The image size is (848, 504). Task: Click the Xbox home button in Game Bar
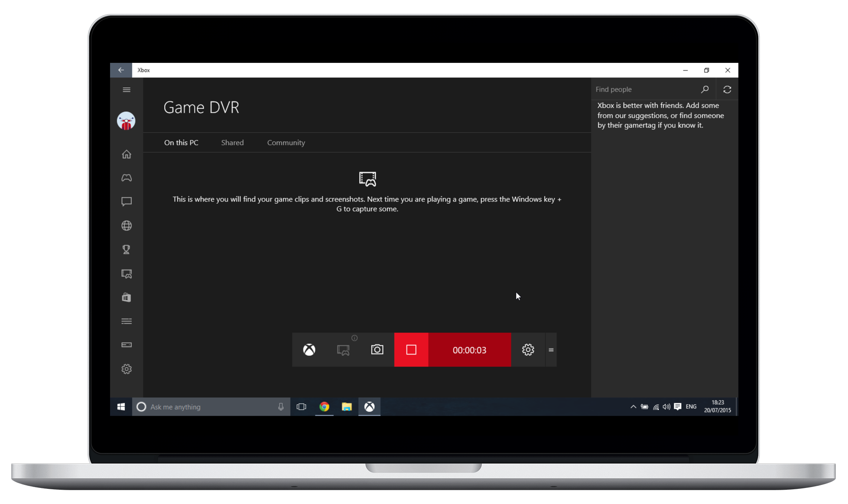click(x=309, y=350)
